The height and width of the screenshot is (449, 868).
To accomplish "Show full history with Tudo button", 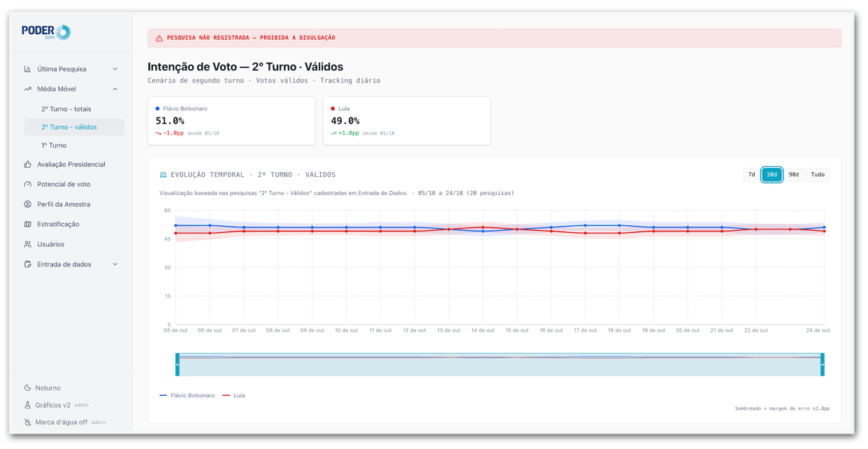I will coord(818,175).
